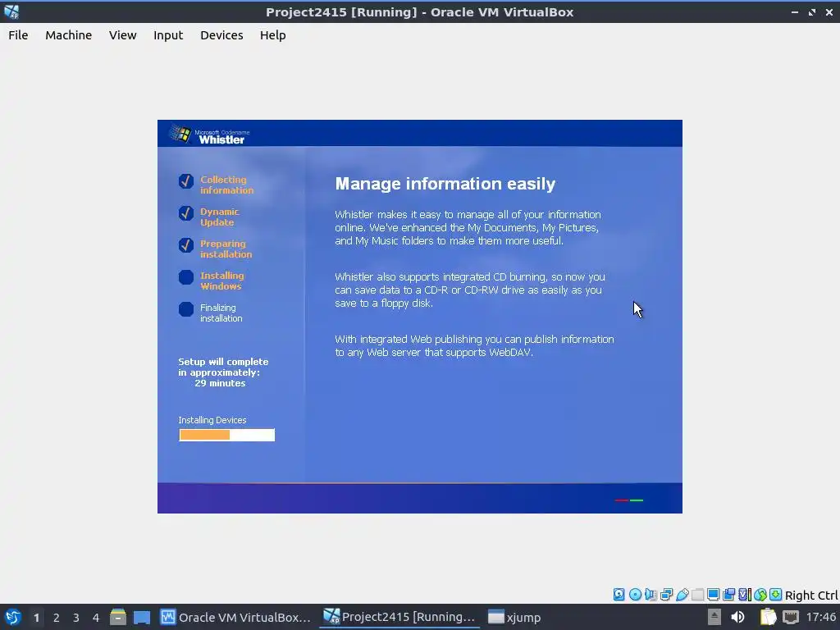Click the Right Ctrl host key label
The width and height of the screenshot is (840, 630).
(x=811, y=596)
